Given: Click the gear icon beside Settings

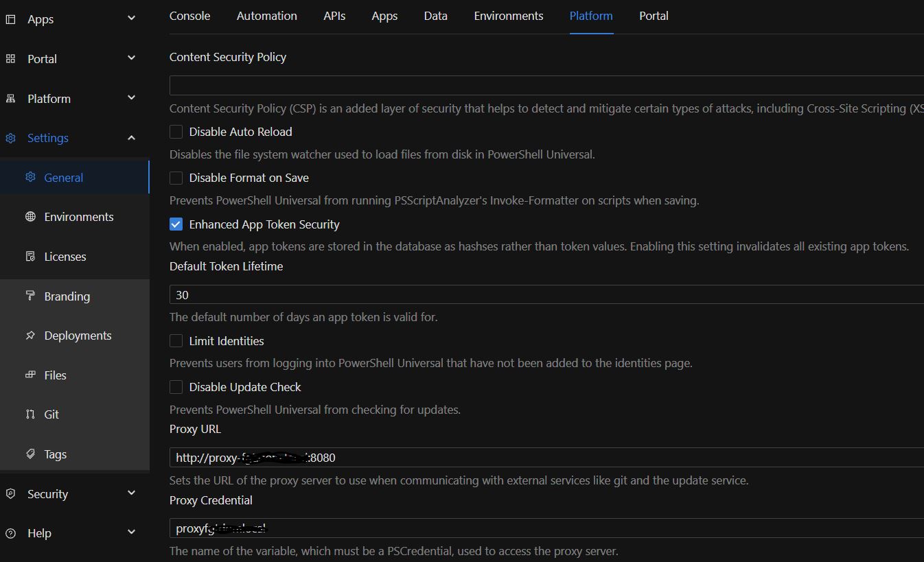Looking at the screenshot, I should pos(10,138).
